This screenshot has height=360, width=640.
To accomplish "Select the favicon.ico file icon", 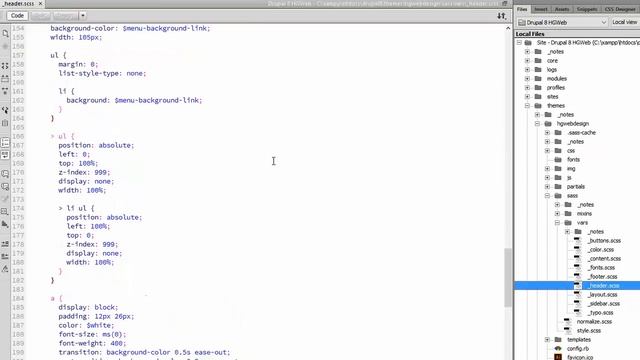I will click(558, 357).
